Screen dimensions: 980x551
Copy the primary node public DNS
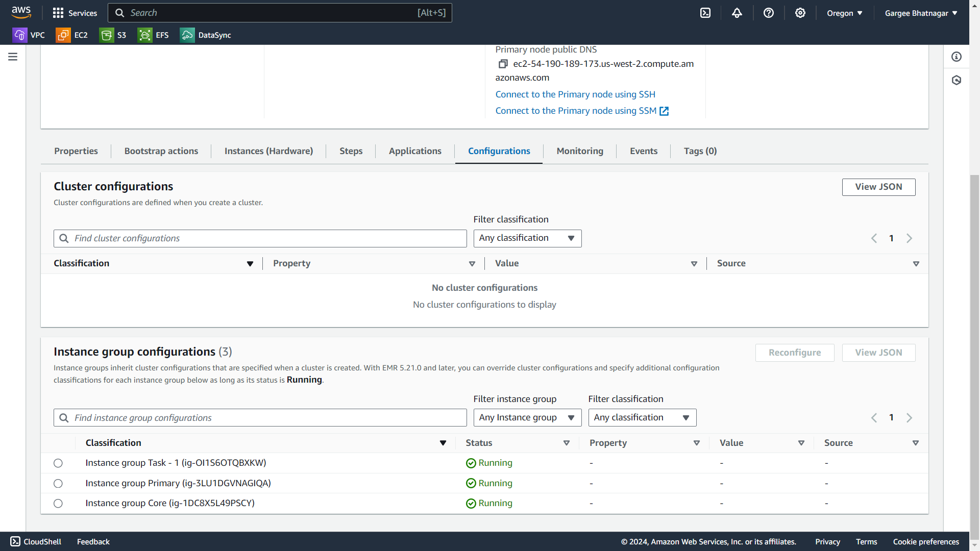pyautogui.click(x=503, y=64)
